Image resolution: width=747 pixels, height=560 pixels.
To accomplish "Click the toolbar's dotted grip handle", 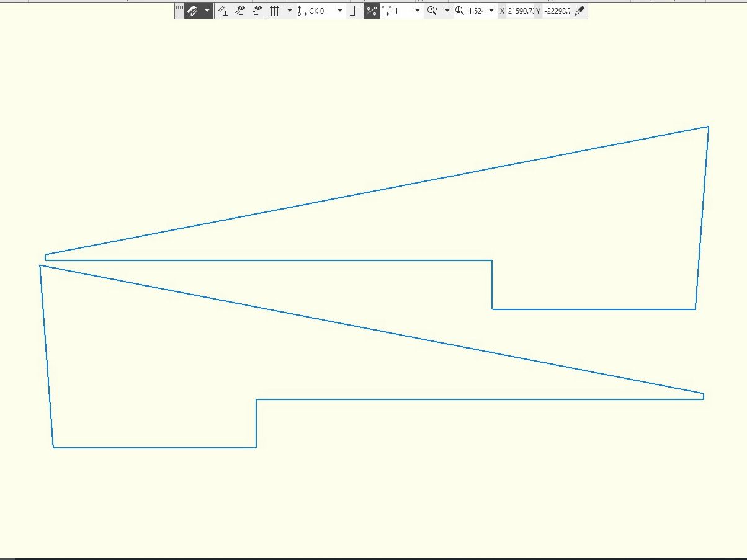I will 179,7.
